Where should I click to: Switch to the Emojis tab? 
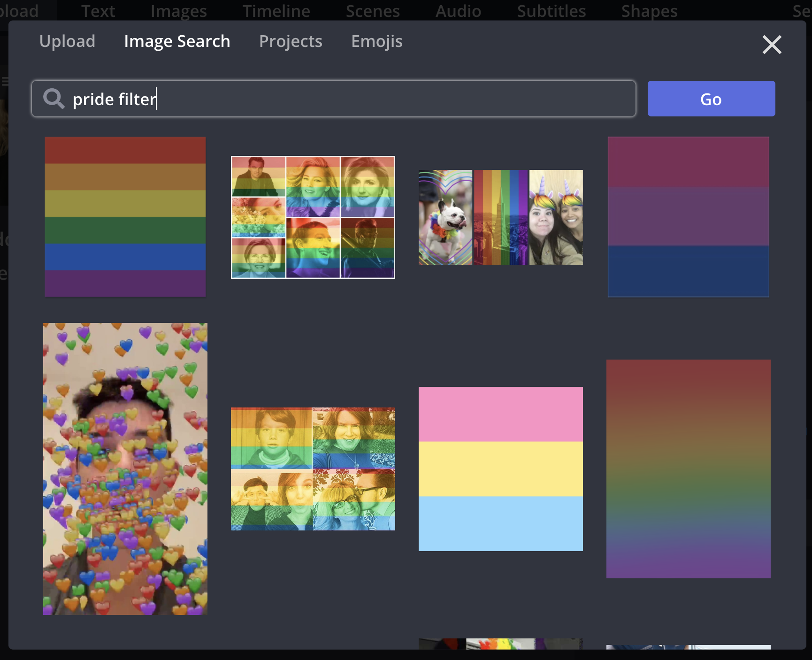pos(376,41)
